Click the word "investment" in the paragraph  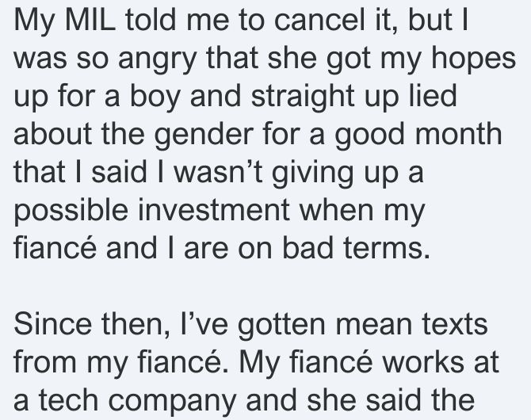pos(214,210)
